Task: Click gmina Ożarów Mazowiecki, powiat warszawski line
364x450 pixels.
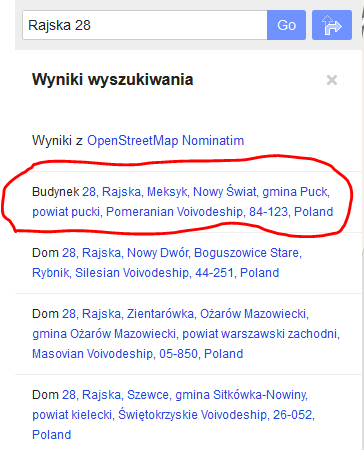Action: point(186,334)
